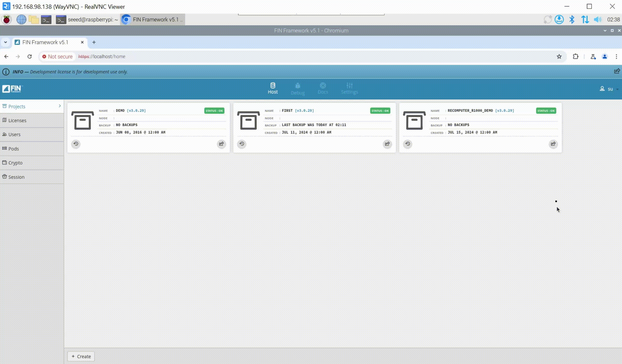
Task: Click the Host database icon
Action: (x=273, y=85)
